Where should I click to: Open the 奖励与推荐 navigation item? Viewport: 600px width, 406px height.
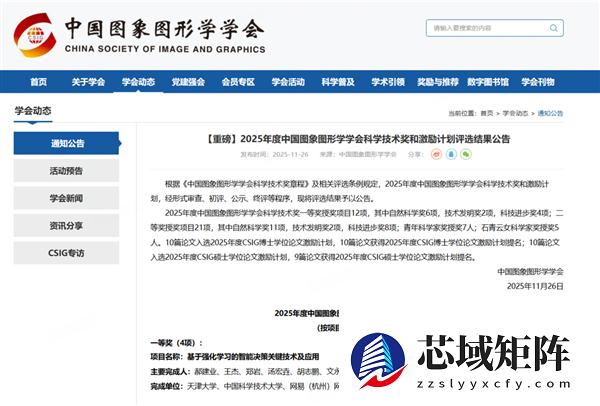point(438,82)
